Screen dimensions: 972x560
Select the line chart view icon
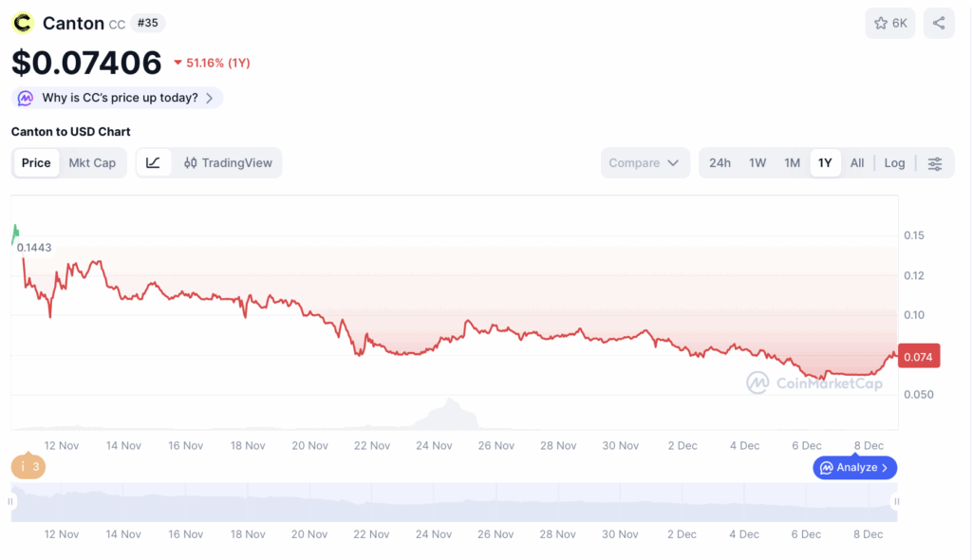pyautogui.click(x=153, y=163)
